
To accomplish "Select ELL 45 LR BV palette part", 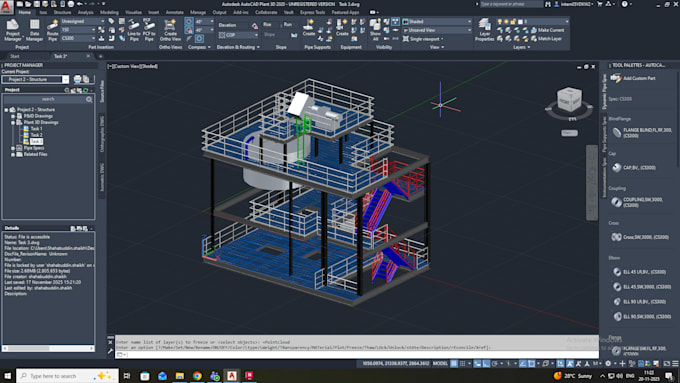I will [x=639, y=272].
